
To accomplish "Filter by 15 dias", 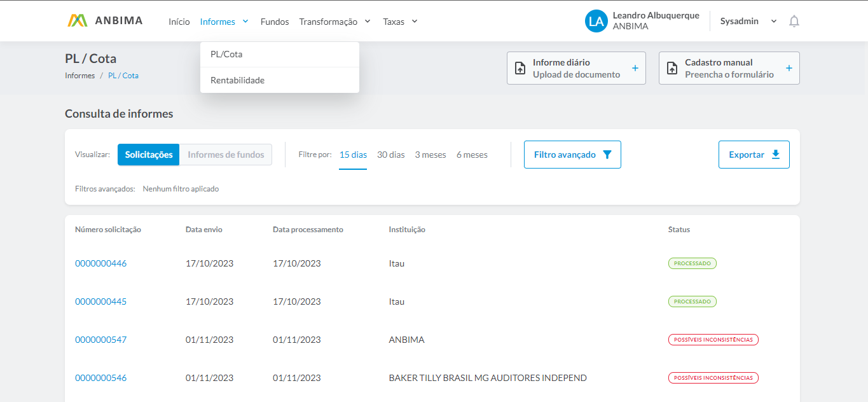I will (353, 155).
